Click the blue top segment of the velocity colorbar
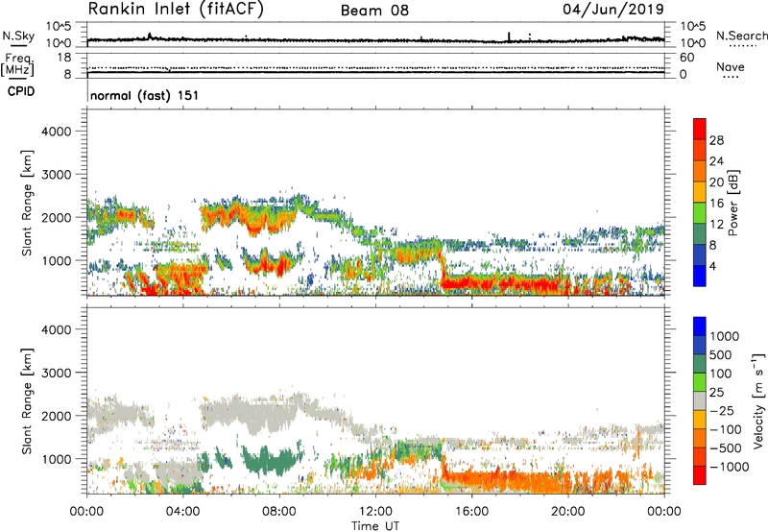 700,326
